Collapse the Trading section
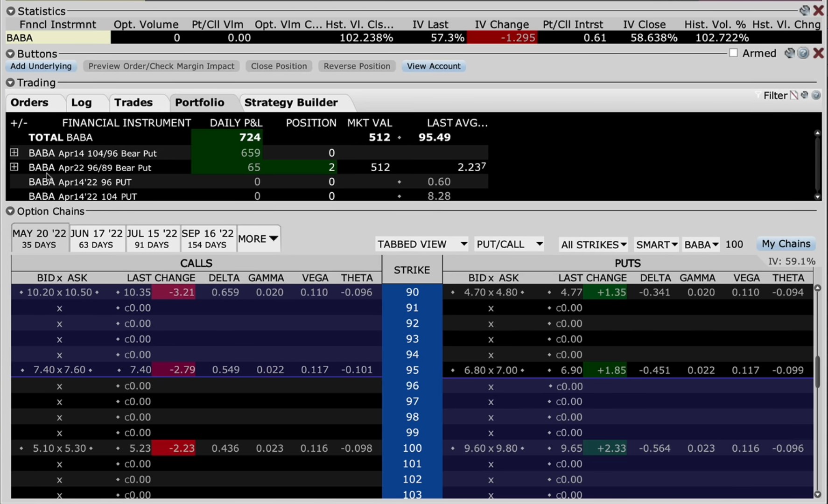Image resolution: width=828 pixels, height=504 pixels. [x=11, y=83]
